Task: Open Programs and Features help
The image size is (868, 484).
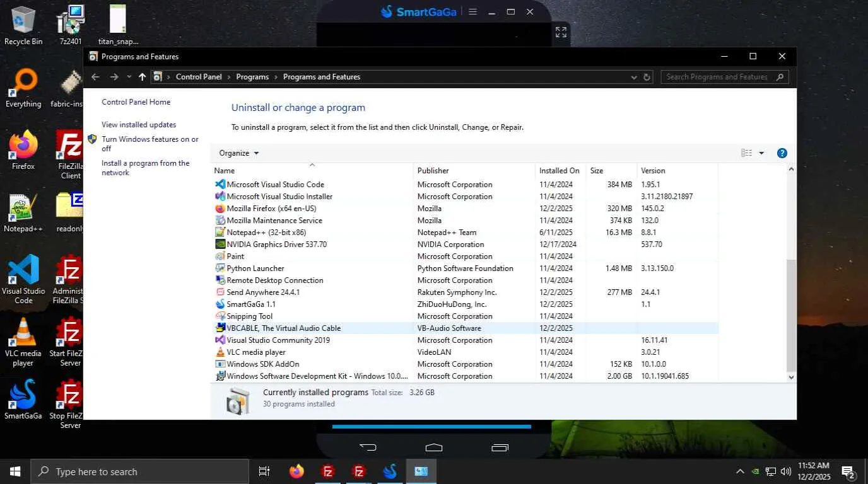Action: (x=782, y=153)
